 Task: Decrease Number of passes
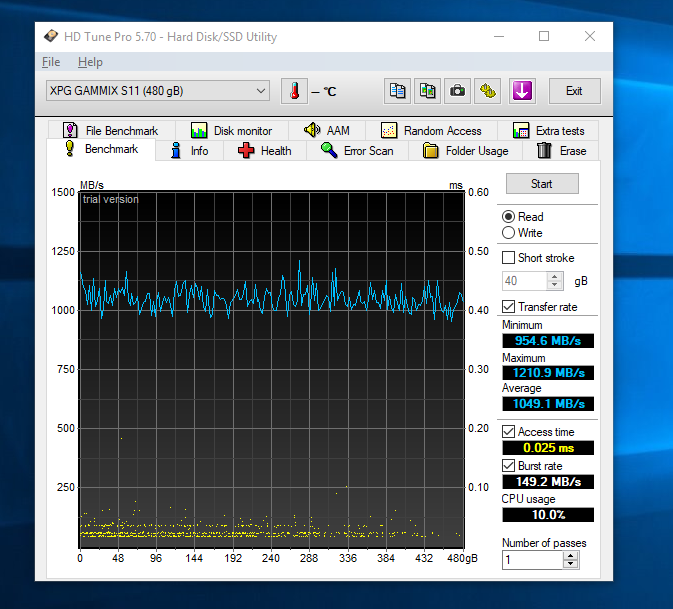click(570, 564)
